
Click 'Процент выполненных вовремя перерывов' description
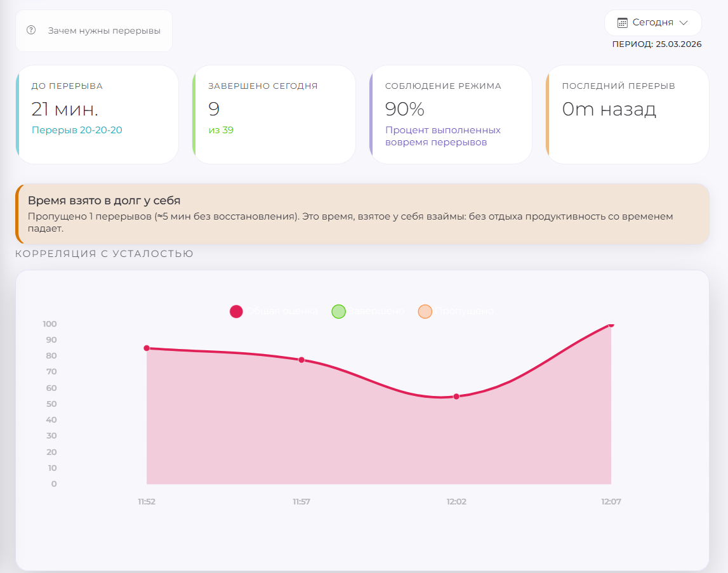click(443, 136)
